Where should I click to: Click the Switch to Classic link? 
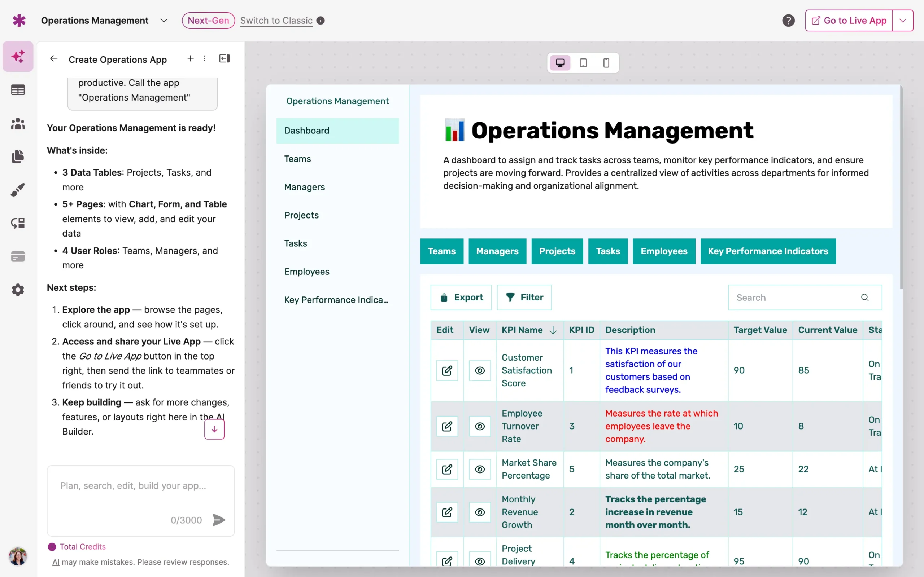click(276, 21)
